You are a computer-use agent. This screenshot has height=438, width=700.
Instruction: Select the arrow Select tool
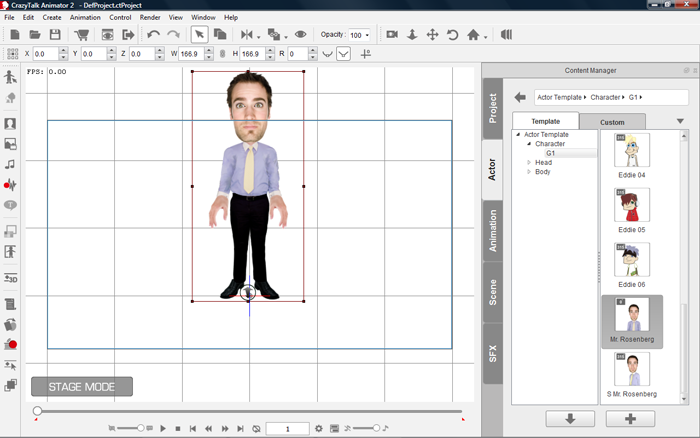(x=199, y=35)
